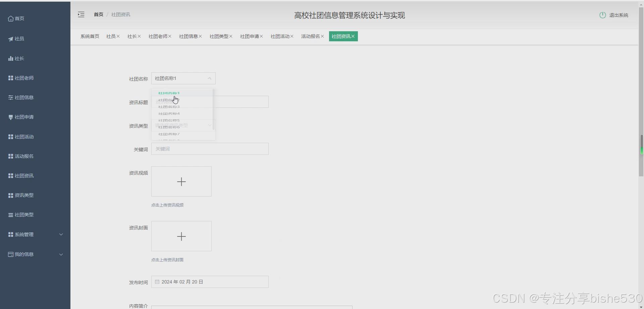This screenshot has width=644, height=309.
Task: Click the scrollbar inside 社团名称 dropdown list
Action: pos(214,109)
